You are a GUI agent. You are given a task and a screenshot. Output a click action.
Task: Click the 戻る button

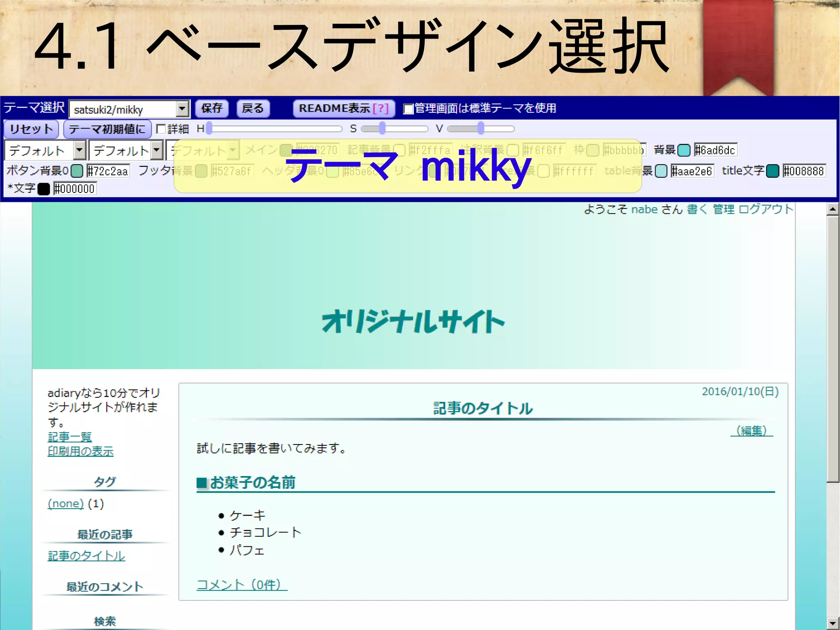click(x=253, y=108)
